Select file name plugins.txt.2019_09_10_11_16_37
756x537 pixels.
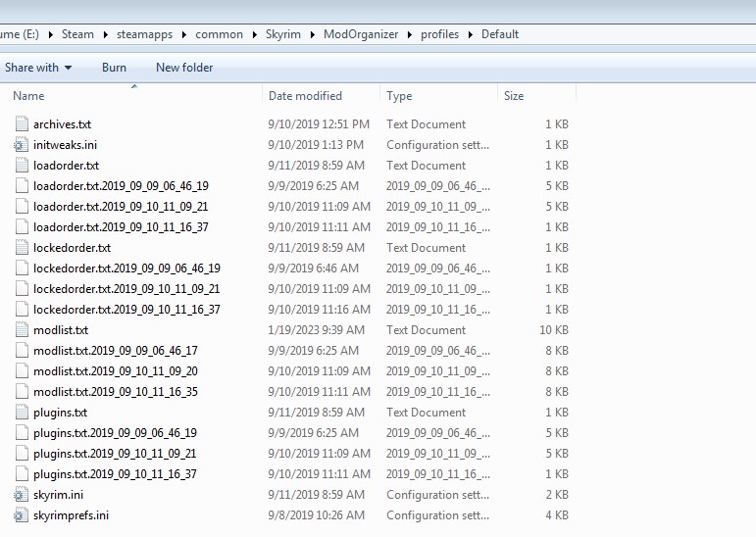tap(115, 474)
